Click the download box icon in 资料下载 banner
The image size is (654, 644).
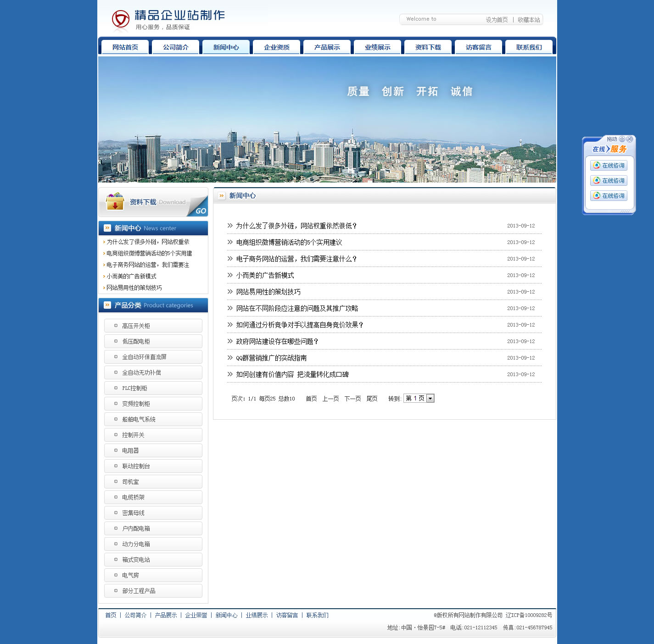[115, 202]
